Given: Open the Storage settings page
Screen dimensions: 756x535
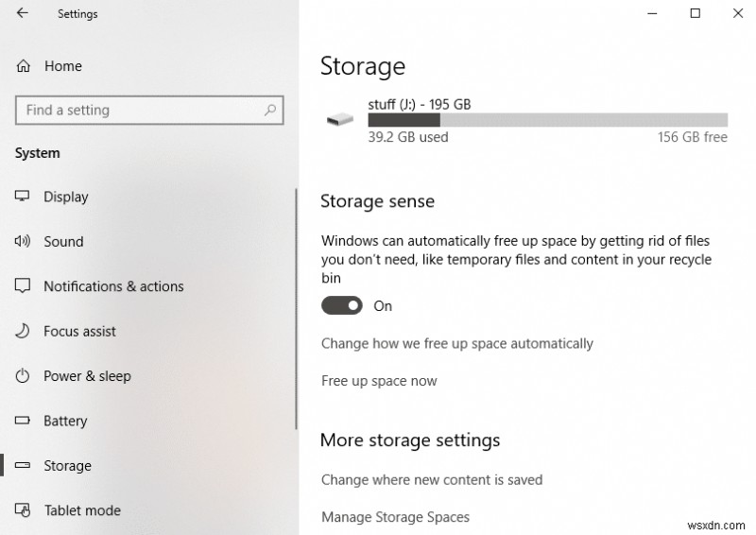Looking at the screenshot, I should click(x=67, y=466).
